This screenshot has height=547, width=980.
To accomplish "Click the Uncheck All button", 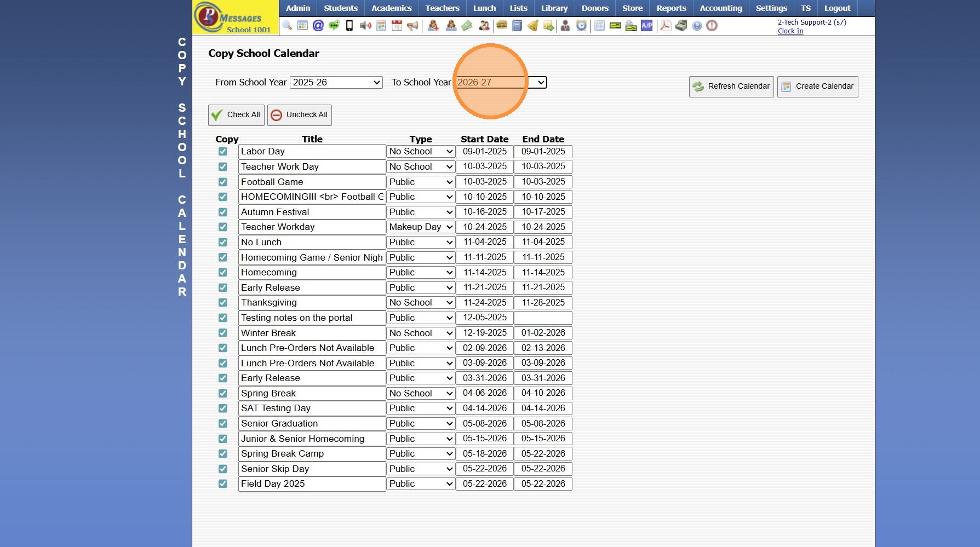I will [x=300, y=115].
